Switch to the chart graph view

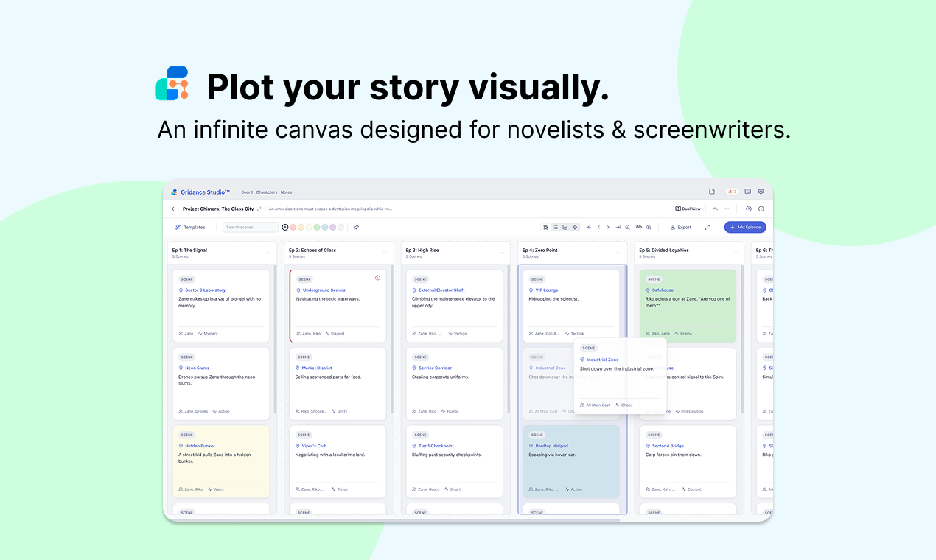tap(565, 227)
